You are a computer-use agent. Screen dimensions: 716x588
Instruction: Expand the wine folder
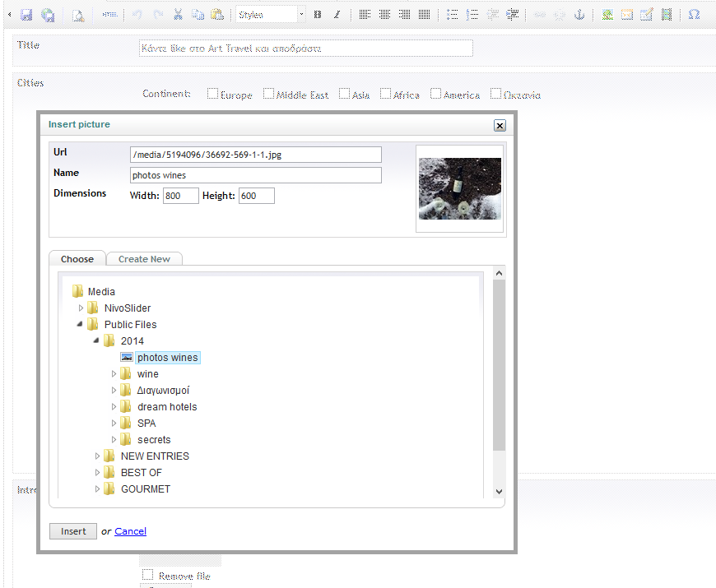coord(114,374)
